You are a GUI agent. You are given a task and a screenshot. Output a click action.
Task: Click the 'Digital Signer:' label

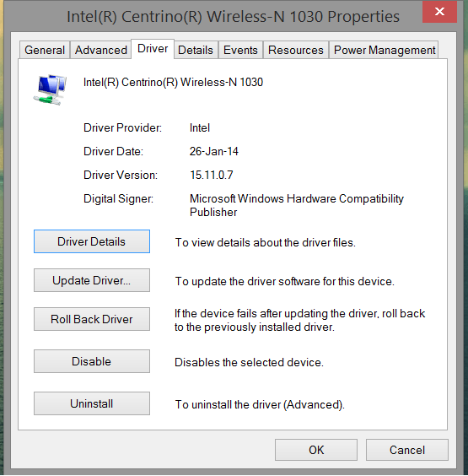[x=118, y=199]
